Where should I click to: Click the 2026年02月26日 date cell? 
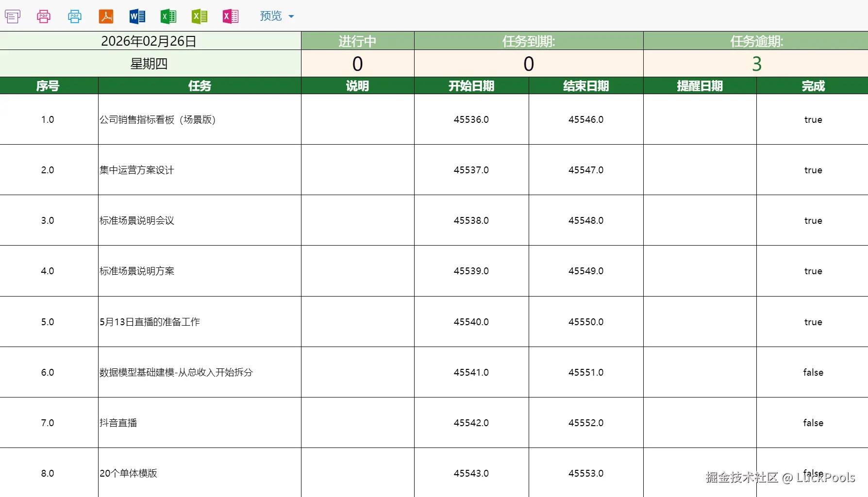[x=149, y=41]
